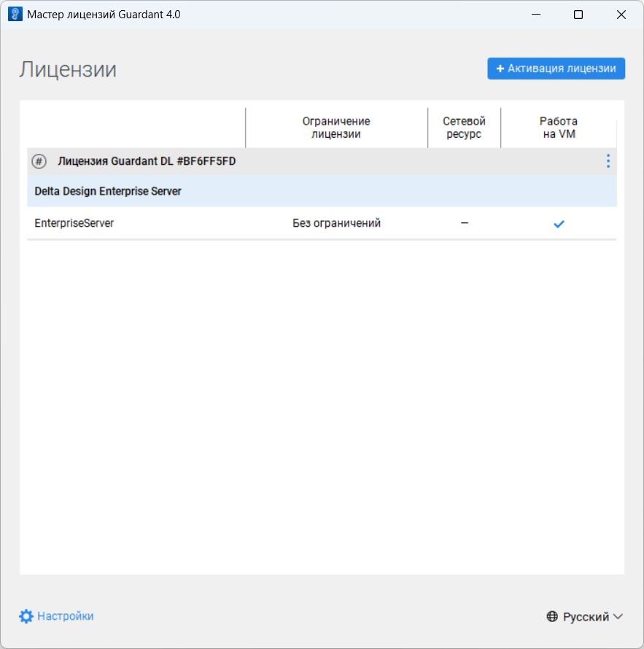This screenshot has height=649, width=644.
Task: Close the Мастер лицензий Guardant window
Action: 621,15
